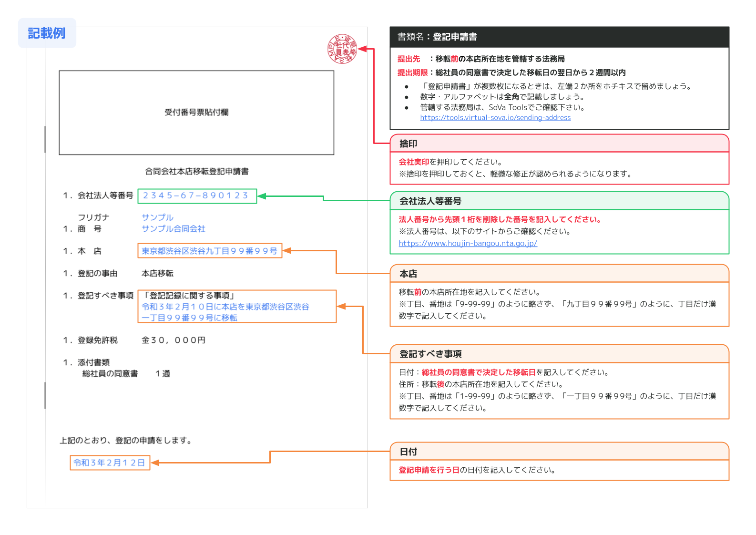Screen dimensions: 756x535
Task: Click the bullet about 全角で記載しましょう
Action: tap(495, 97)
